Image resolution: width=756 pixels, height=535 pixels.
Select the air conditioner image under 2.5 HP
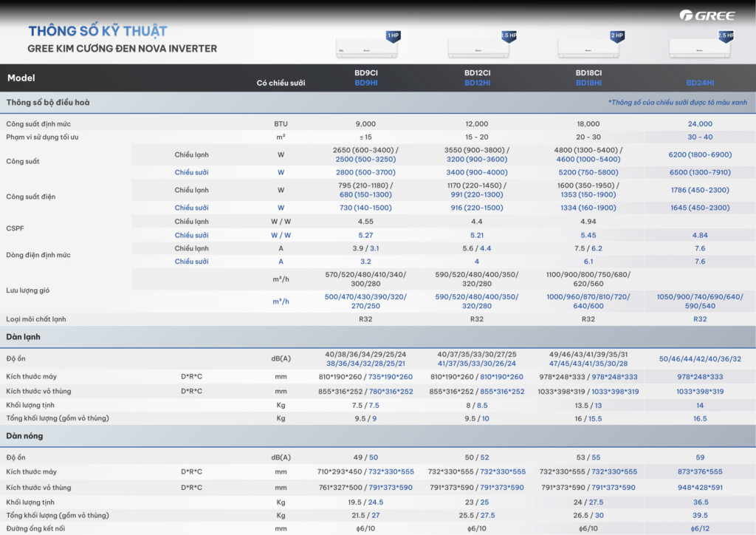(x=700, y=49)
